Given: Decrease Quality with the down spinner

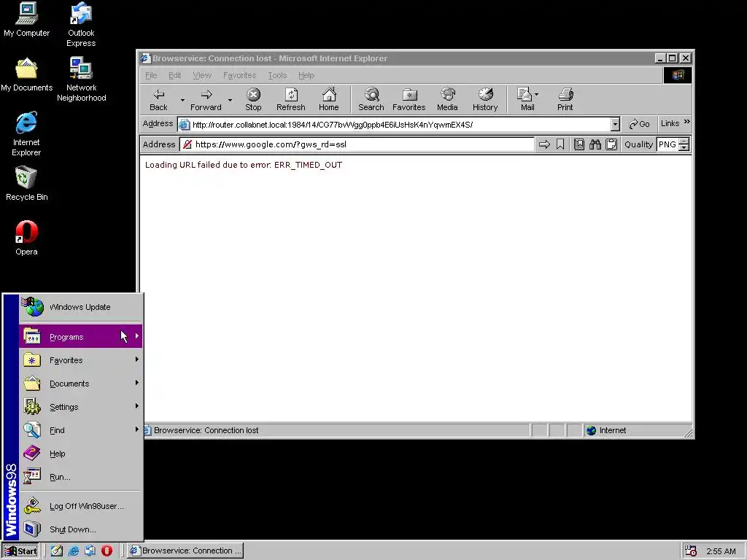Looking at the screenshot, I should [x=684, y=147].
